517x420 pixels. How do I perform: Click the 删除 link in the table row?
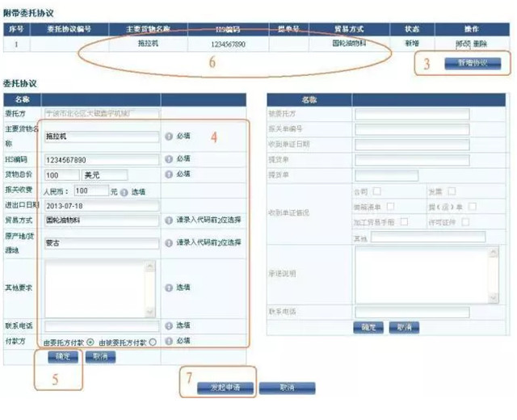point(481,43)
